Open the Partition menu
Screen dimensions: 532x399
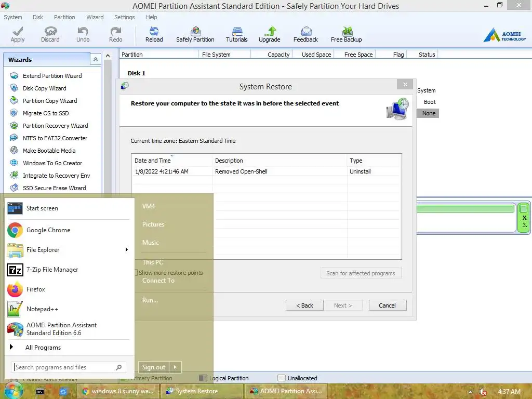[64, 17]
